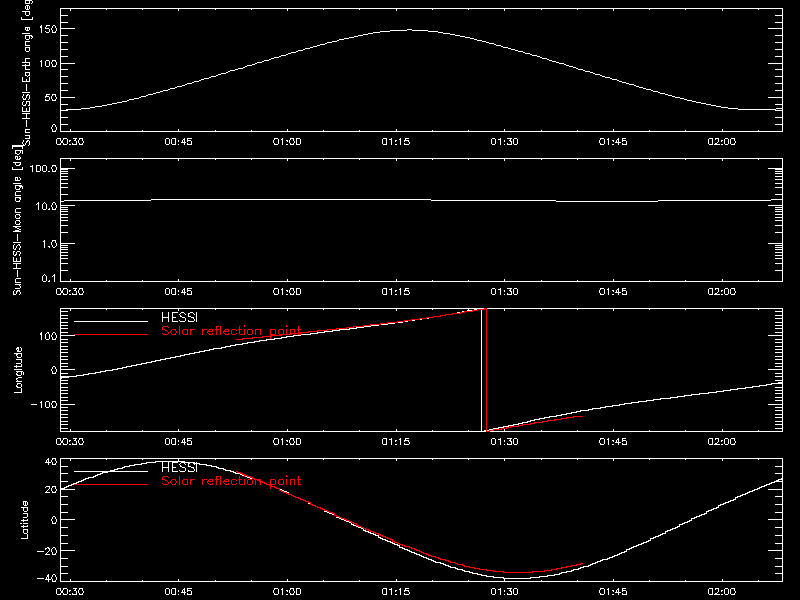Click the 1.0 tick on Moon angle axis
The image size is (800, 600).
(x=49, y=244)
